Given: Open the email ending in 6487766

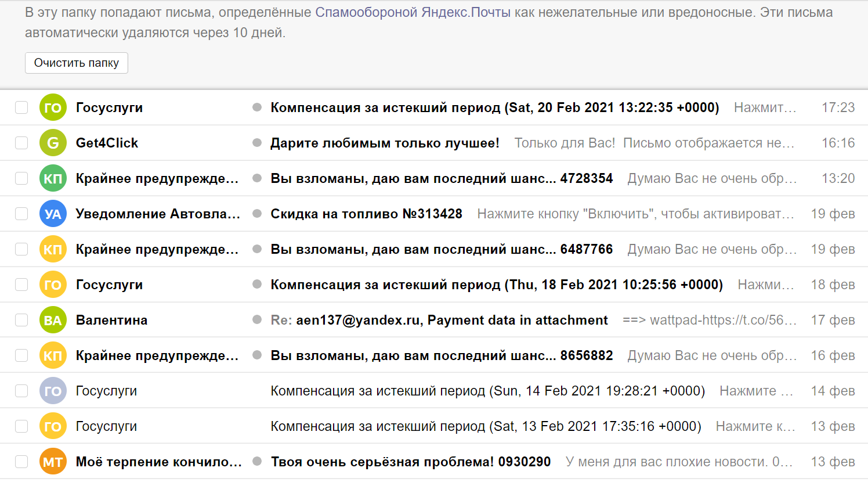Looking at the screenshot, I should (x=442, y=249).
